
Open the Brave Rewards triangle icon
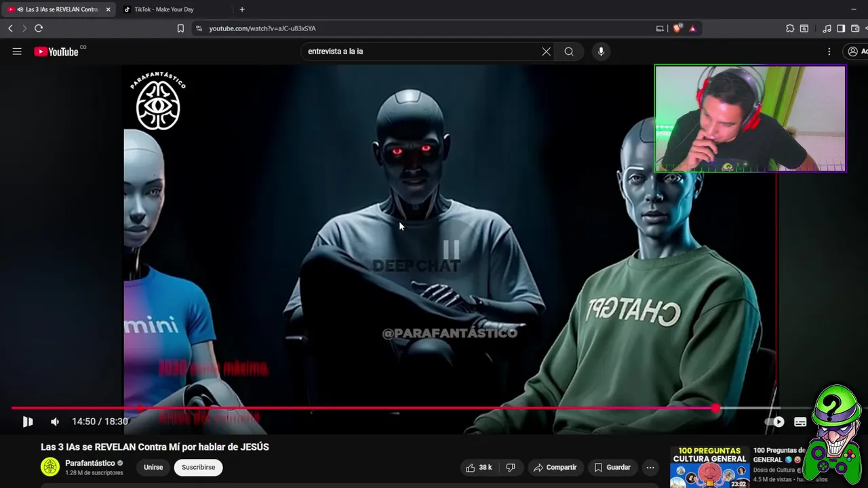pos(692,28)
